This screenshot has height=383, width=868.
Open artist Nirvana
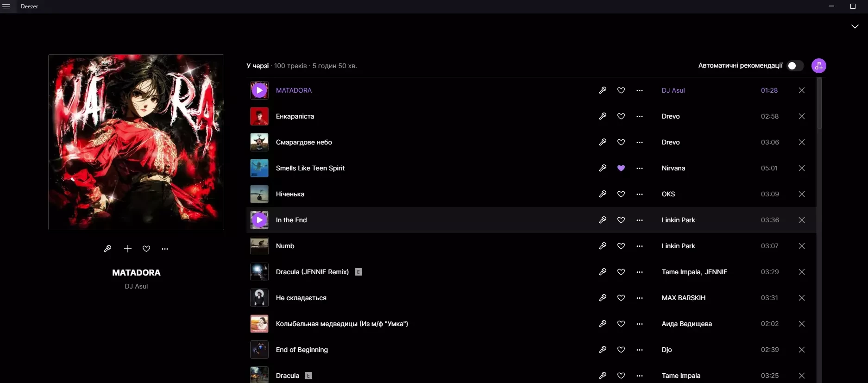pyautogui.click(x=673, y=168)
